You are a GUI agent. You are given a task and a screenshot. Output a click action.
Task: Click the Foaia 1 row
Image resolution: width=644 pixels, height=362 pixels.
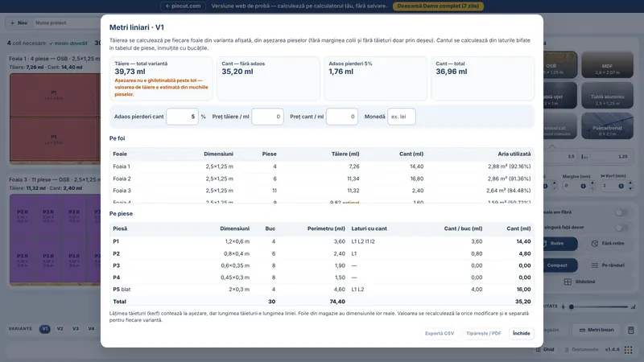321,167
